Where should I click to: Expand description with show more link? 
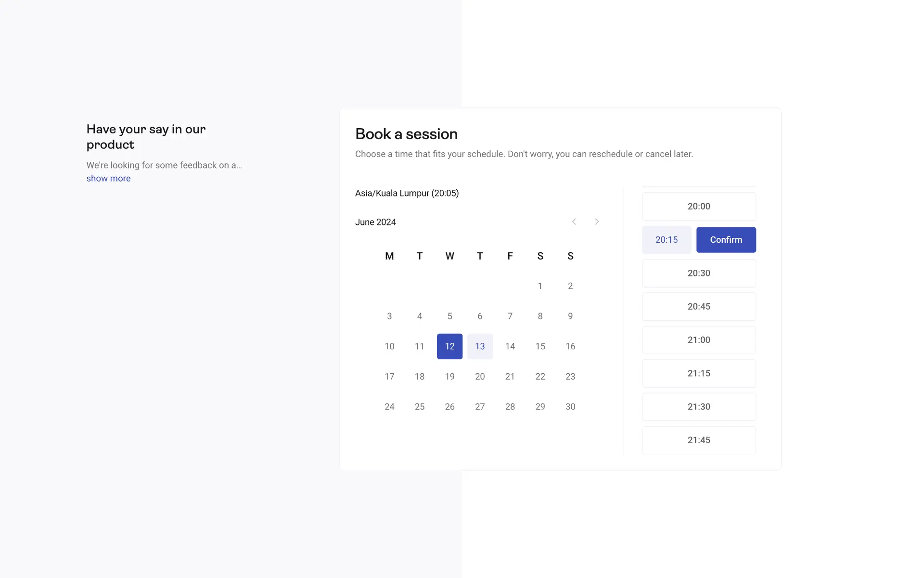[x=108, y=178]
